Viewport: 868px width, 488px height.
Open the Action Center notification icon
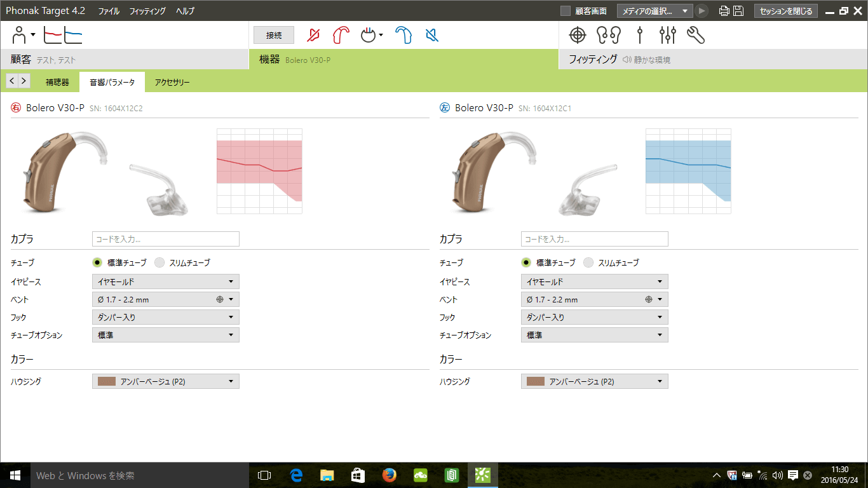pyautogui.click(x=793, y=475)
